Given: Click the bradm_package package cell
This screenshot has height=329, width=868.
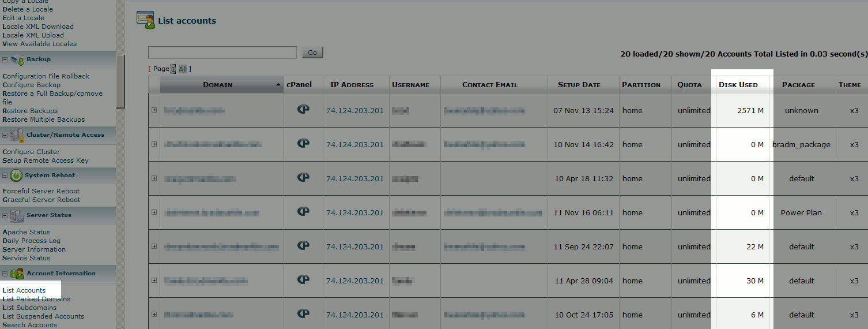Looking at the screenshot, I should 801,144.
